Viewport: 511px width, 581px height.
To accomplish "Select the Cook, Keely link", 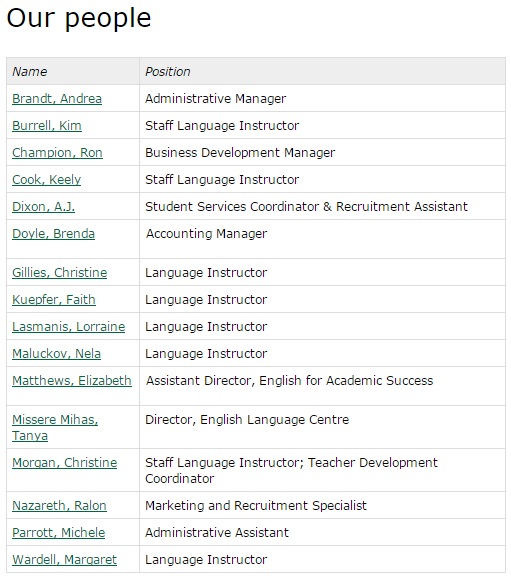I will 46,180.
